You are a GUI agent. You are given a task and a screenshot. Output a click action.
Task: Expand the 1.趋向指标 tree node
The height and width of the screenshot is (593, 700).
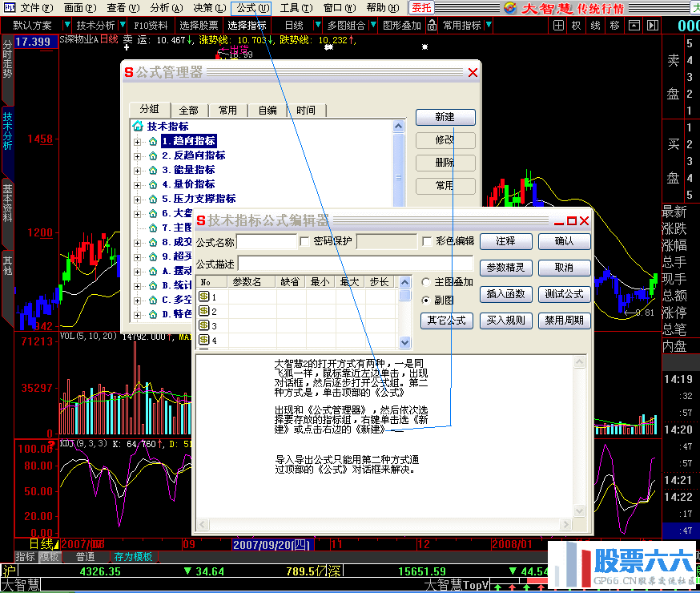pyautogui.click(x=138, y=142)
